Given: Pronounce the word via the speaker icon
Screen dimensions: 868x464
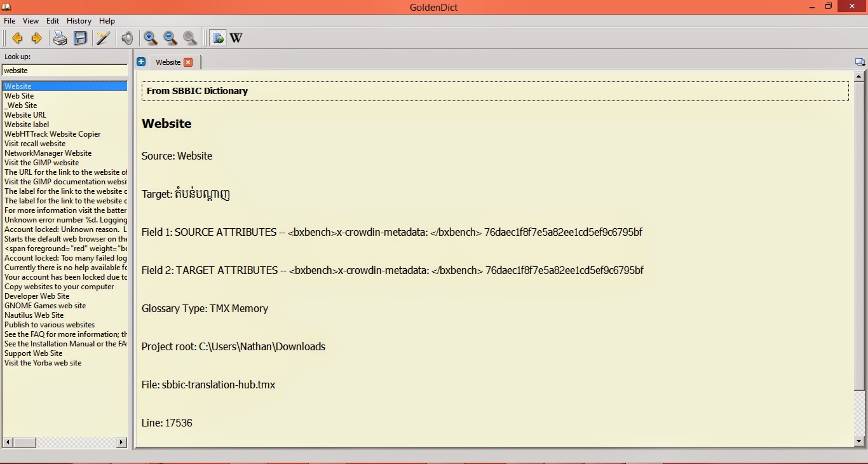Looking at the screenshot, I should pyautogui.click(x=127, y=38).
